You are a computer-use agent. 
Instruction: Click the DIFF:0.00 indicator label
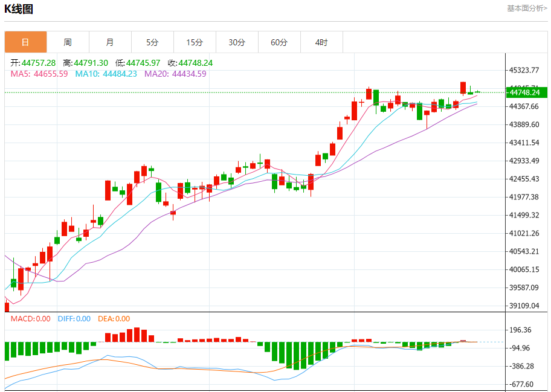[x=74, y=318]
